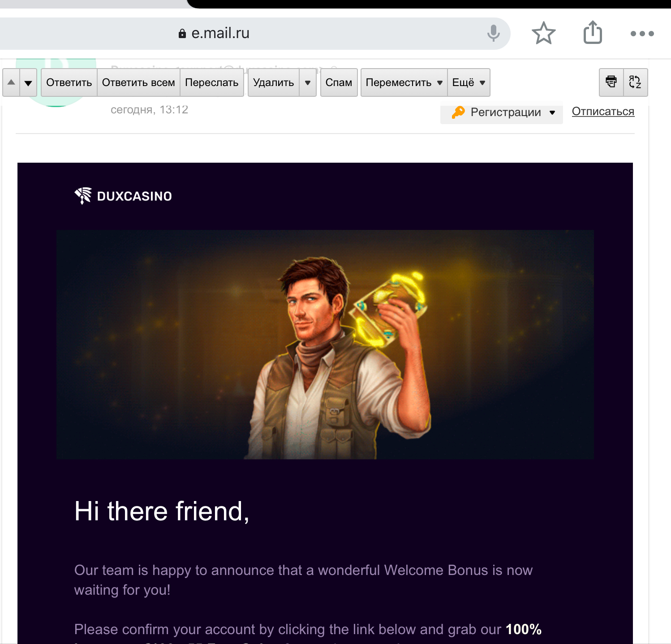The width and height of the screenshot is (671, 644).
Task: Bookmark page with the star icon
Action: 543,33
